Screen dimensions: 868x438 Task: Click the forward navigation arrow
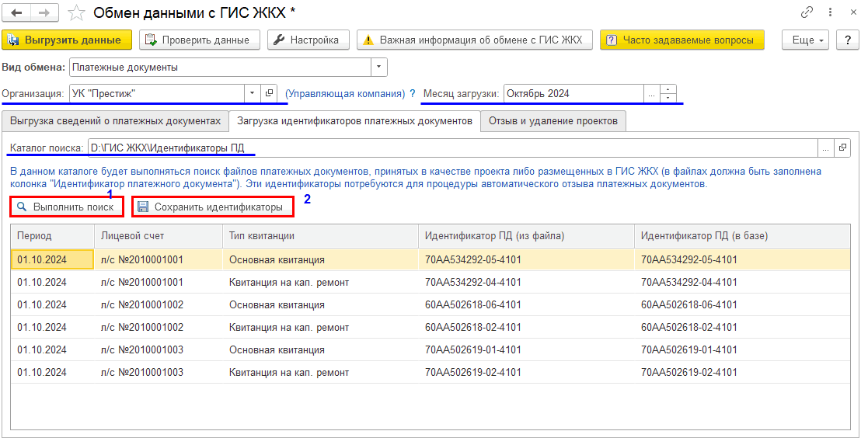click(x=44, y=13)
